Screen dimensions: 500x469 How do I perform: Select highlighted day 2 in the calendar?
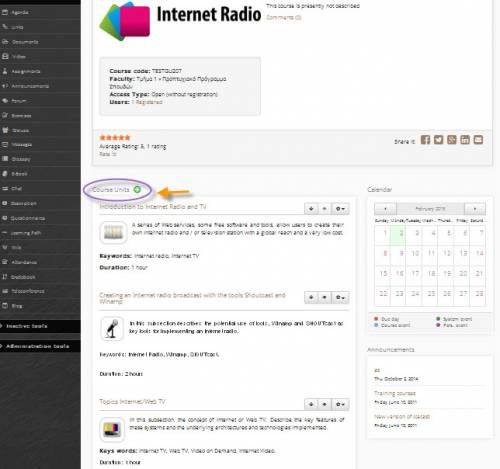point(398,234)
